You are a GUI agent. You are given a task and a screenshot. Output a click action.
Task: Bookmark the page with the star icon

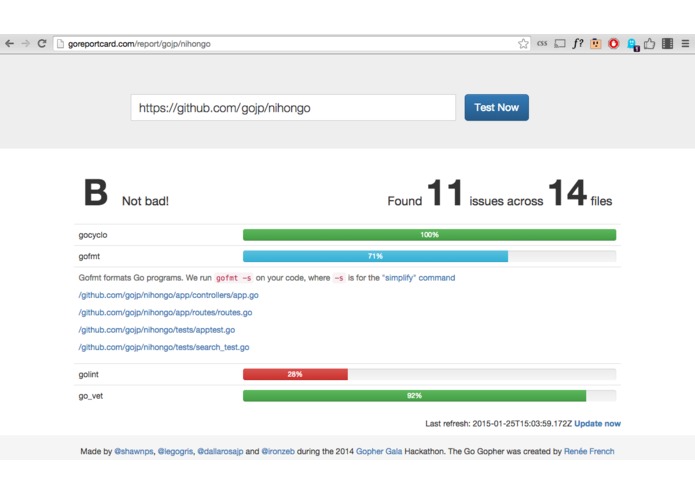(x=523, y=43)
